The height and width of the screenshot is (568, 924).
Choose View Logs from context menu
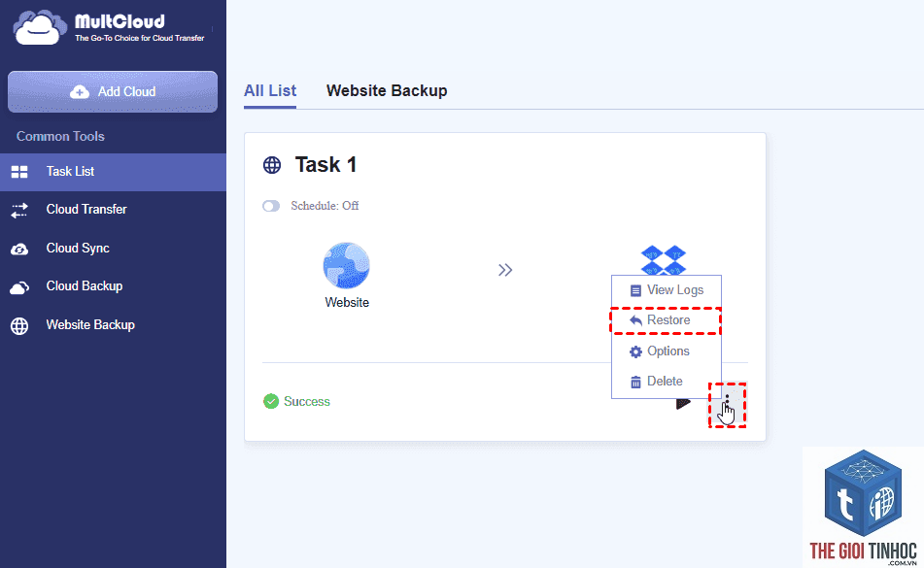click(666, 290)
